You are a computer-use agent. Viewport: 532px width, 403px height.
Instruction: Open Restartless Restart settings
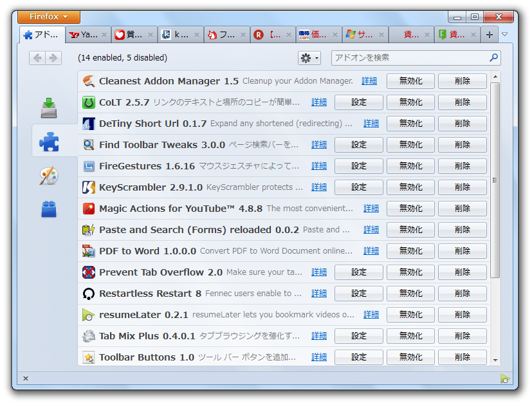coord(358,294)
